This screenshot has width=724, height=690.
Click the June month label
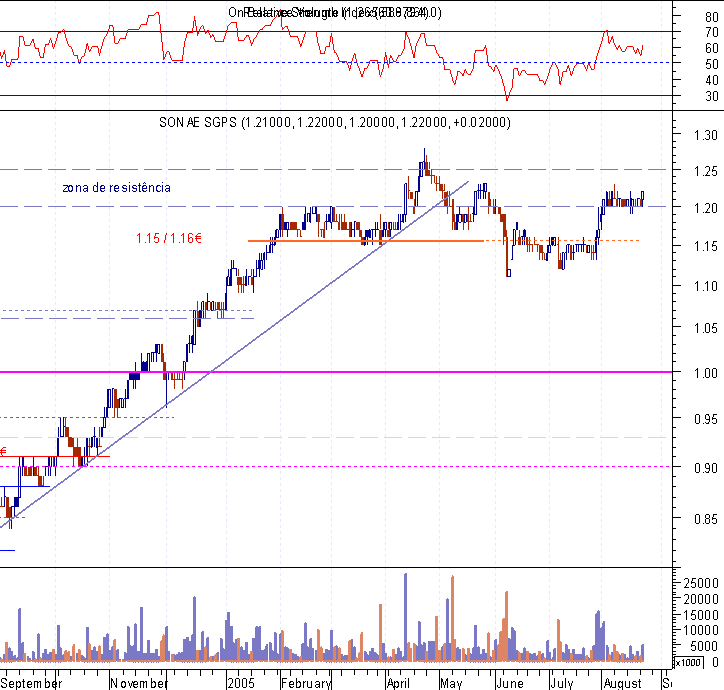510,683
